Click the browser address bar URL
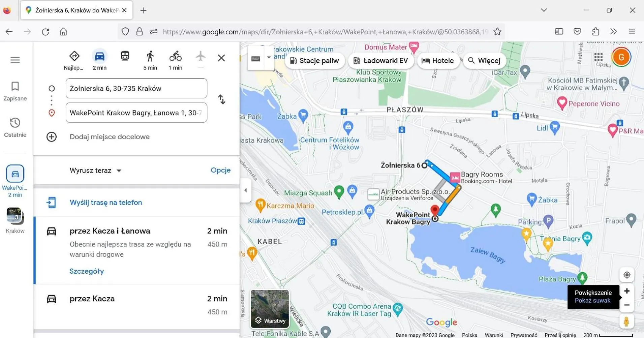Image resolution: width=644 pixels, height=338 pixels. pos(325,32)
